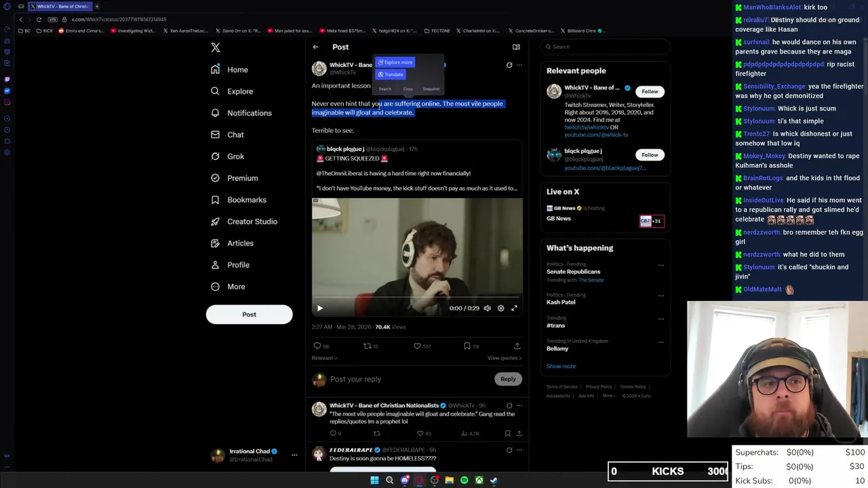Open the KICK bookmarks folder

click(x=44, y=30)
